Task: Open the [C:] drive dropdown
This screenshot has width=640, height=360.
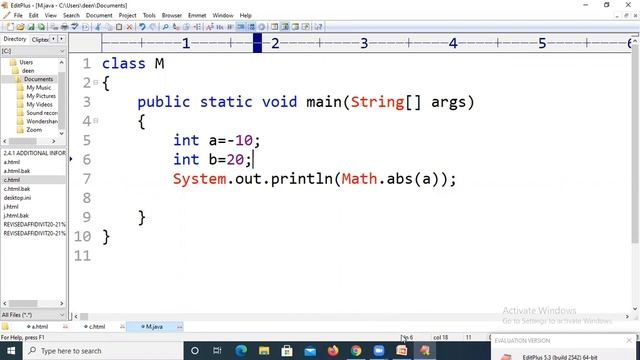Action: point(33,51)
